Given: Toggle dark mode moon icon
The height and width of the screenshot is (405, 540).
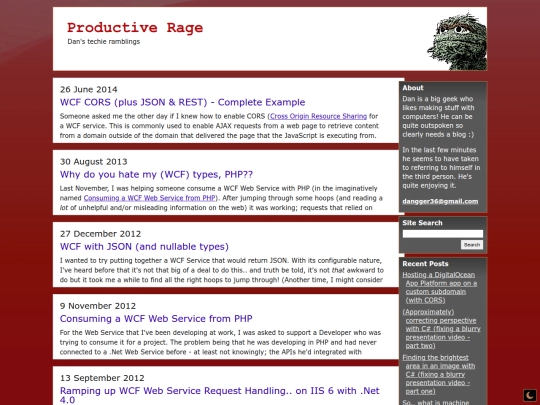Looking at the screenshot, I should click(x=530, y=395).
